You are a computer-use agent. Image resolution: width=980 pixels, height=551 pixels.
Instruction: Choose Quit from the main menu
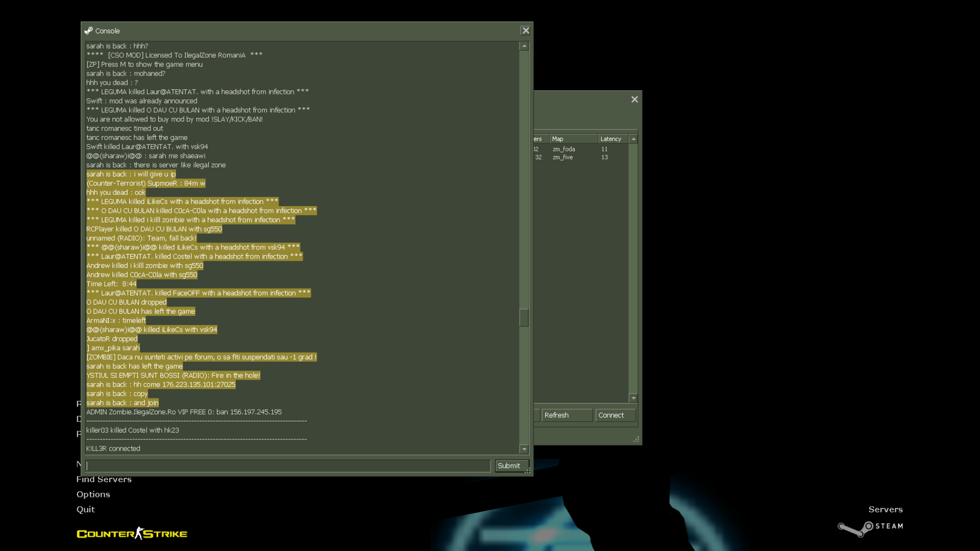click(x=86, y=509)
